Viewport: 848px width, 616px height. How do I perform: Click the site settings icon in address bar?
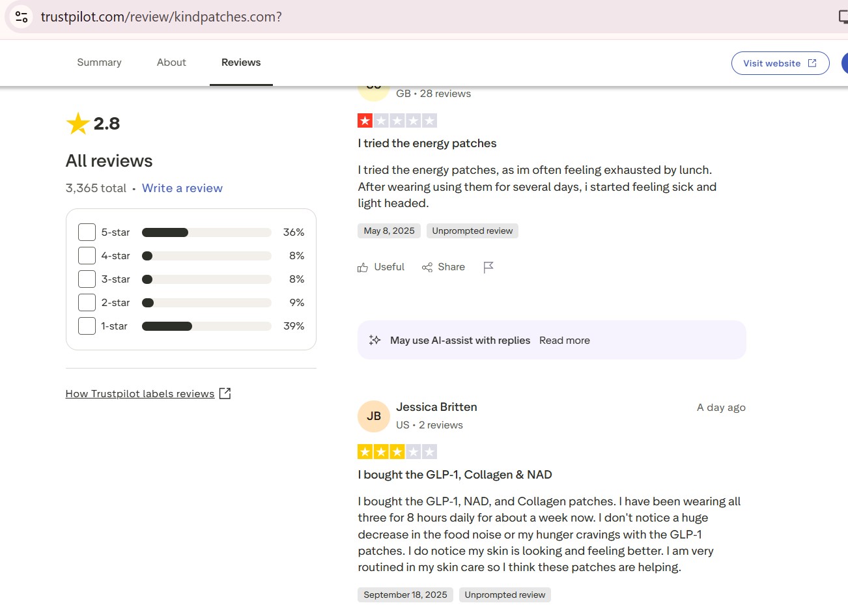click(21, 17)
